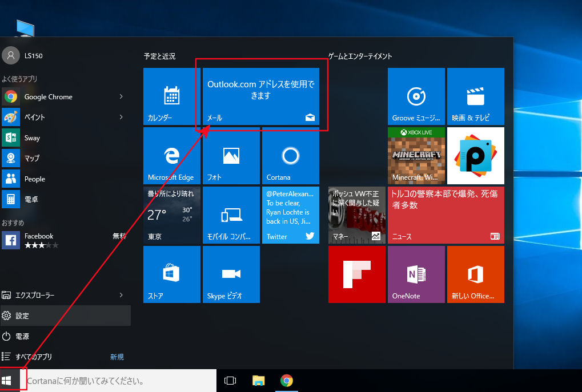Image resolution: width=582 pixels, height=392 pixels.
Task: Open マップ from the app list
Action: tap(65, 159)
